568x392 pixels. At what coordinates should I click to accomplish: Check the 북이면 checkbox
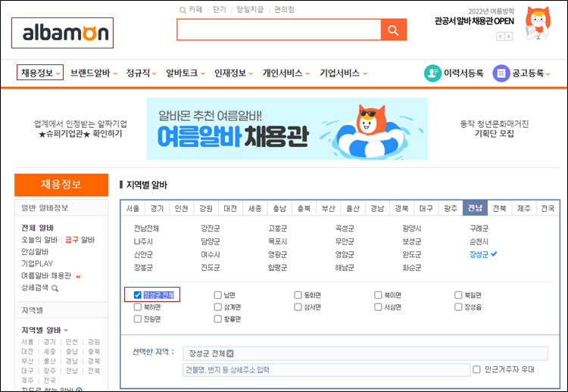(378, 295)
